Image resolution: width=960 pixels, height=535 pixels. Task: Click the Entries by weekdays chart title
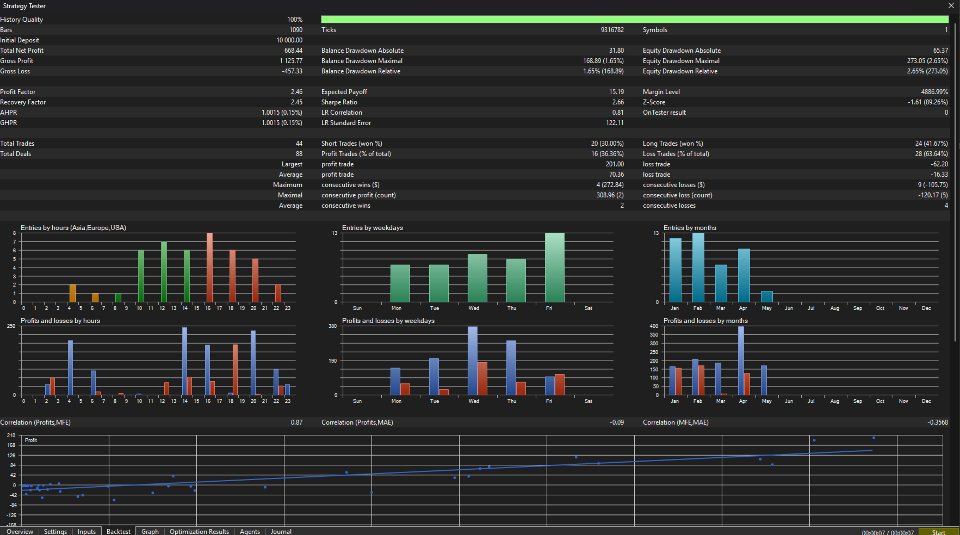[372, 228]
